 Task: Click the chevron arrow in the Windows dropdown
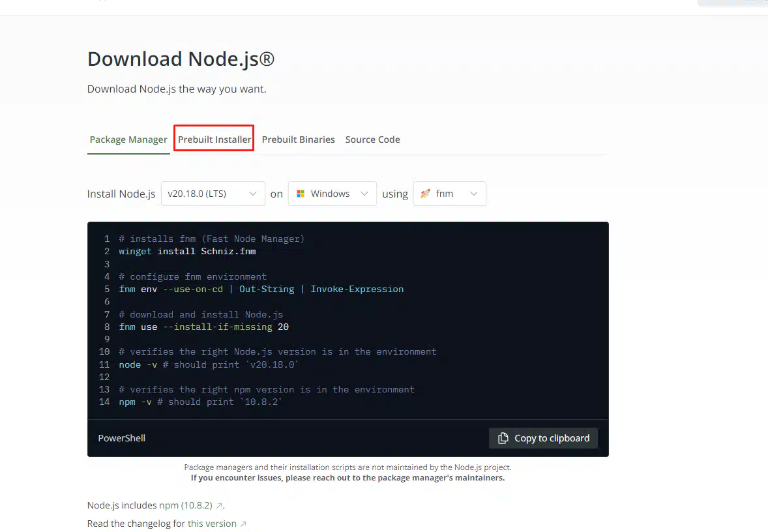click(364, 194)
